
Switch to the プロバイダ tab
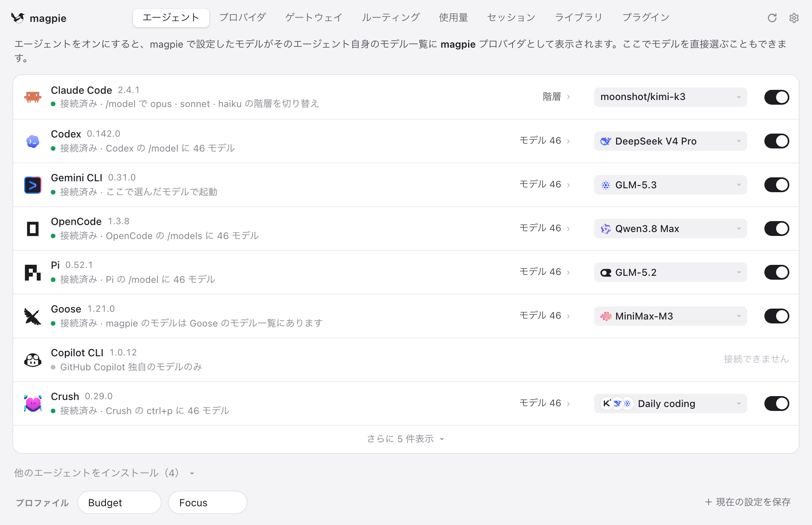242,18
